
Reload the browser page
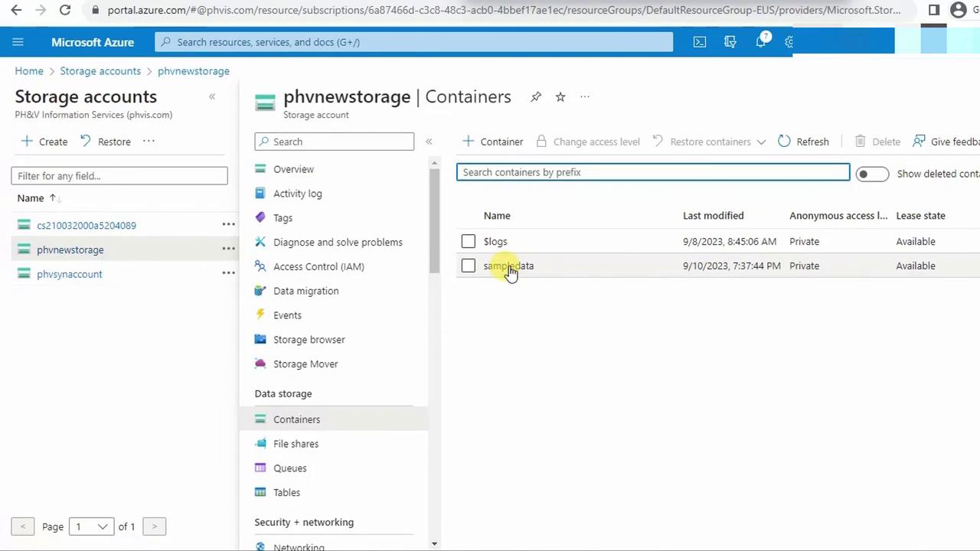65,10
